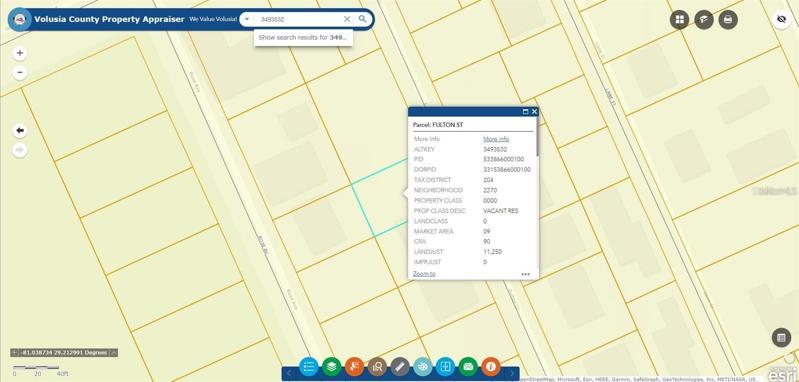
Task: Toggle the crossed-eye visibility button
Action: pos(781,20)
